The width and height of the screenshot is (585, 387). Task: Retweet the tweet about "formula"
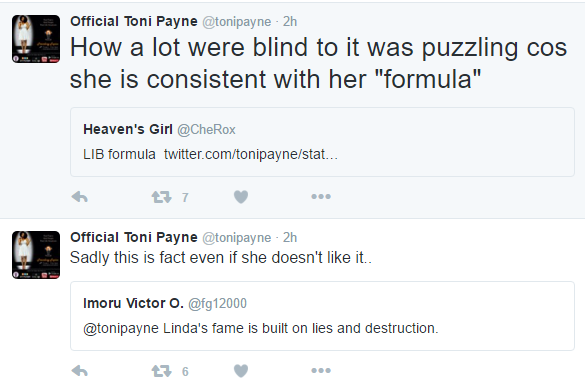[162, 197]
